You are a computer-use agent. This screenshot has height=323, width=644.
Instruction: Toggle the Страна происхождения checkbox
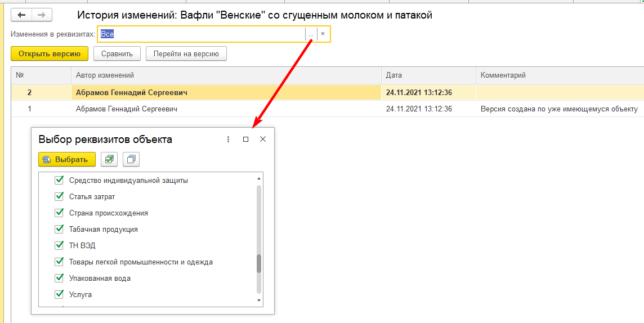[59, 213]
